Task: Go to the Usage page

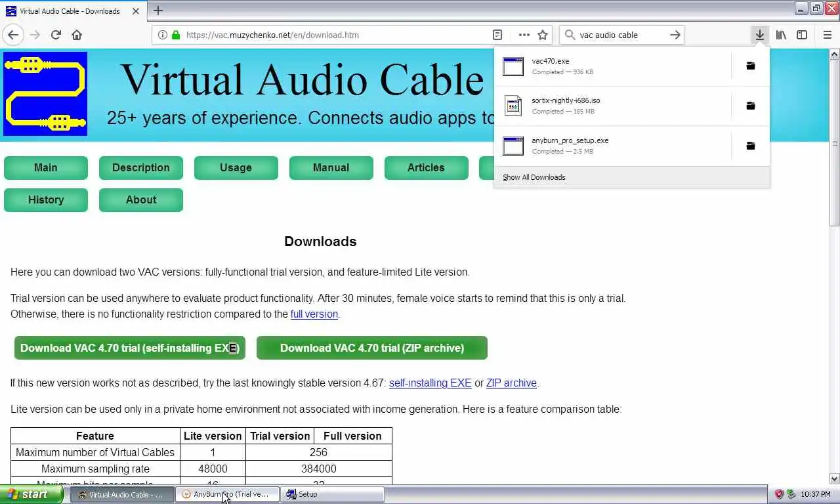Action: (x=236, y=167)
